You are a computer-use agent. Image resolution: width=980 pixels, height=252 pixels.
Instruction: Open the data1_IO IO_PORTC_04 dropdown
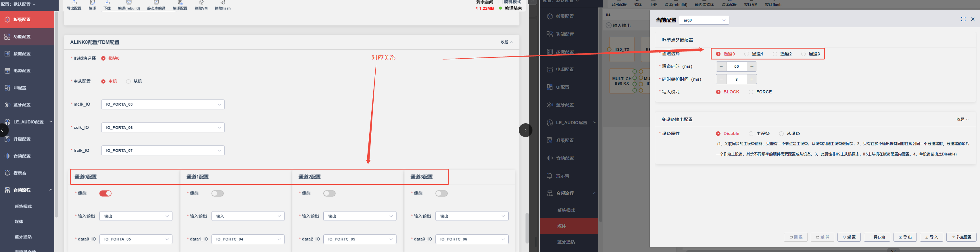(x=248, y=239)
